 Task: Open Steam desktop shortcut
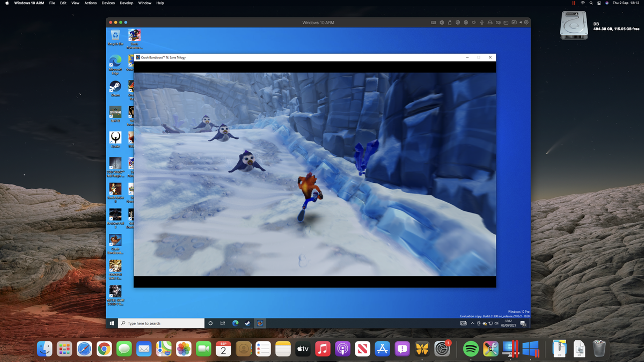point(115,88)
